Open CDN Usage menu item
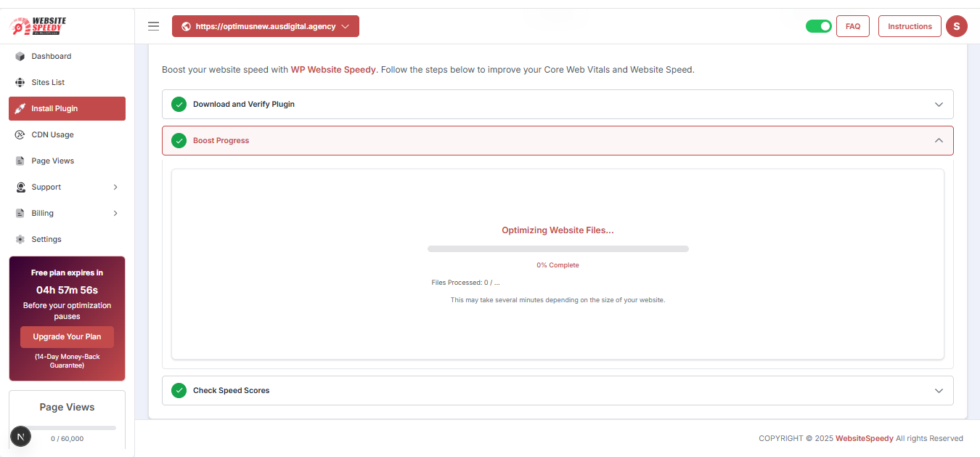 click(x=67, y=134)
